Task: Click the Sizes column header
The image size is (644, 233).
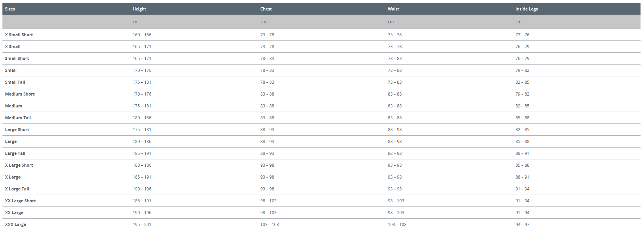Action: pyautogui.click(x=10, y=9)
